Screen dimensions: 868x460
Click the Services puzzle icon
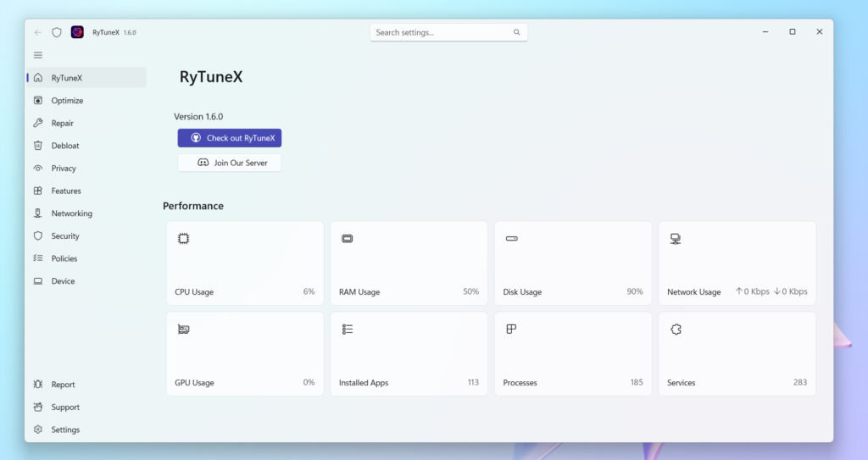click(x=676, y=330)
